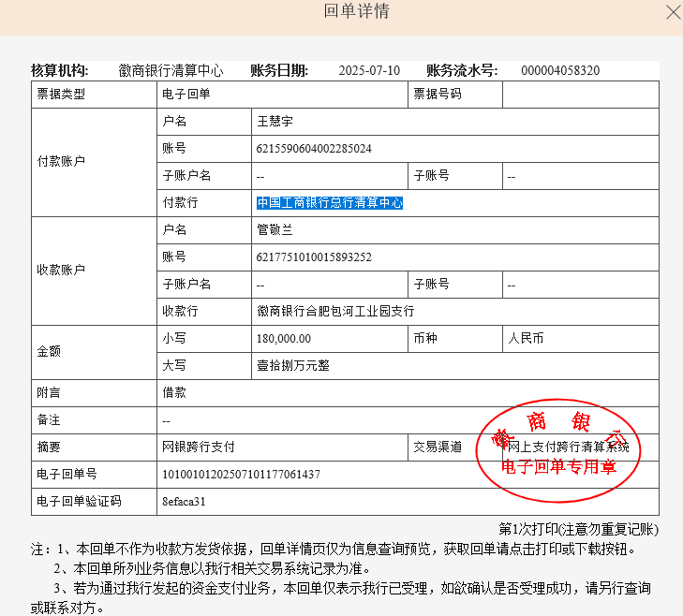Image resolution: width=683 pixels, height=616 pixels.
Task: Select the payee account number 6217751010015893252
Action: [x=314, y=257]
